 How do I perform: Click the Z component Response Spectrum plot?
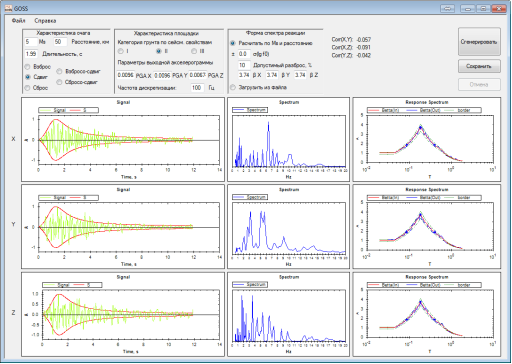pyautogui.click(x=427, y=314)
